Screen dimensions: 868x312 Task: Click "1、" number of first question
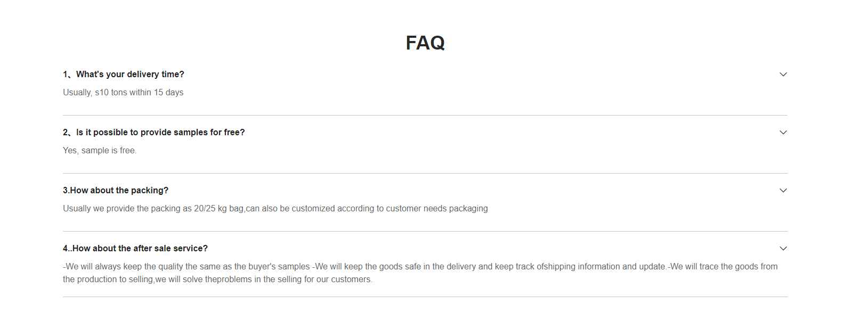68,75
